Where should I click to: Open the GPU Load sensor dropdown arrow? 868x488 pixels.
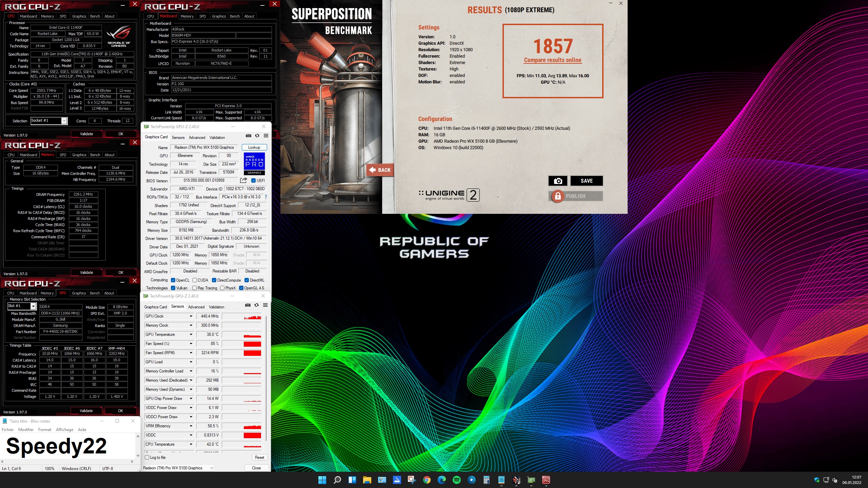coord(191,362)
